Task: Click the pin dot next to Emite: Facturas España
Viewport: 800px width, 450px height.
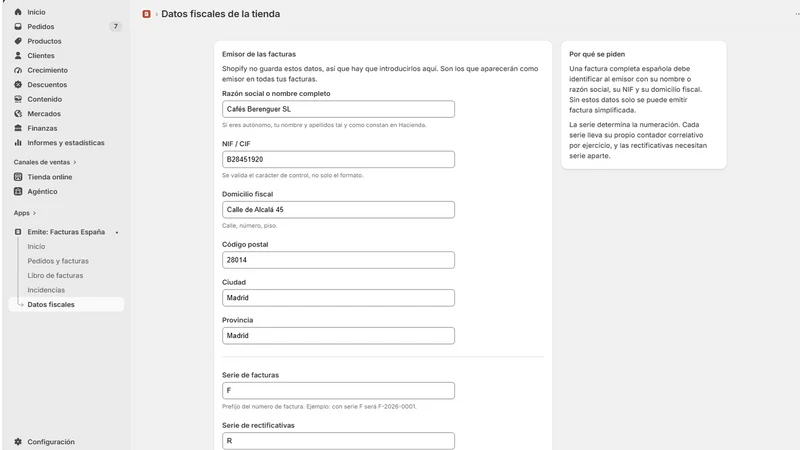Action: pyautogui.click(x=117, y=232)
